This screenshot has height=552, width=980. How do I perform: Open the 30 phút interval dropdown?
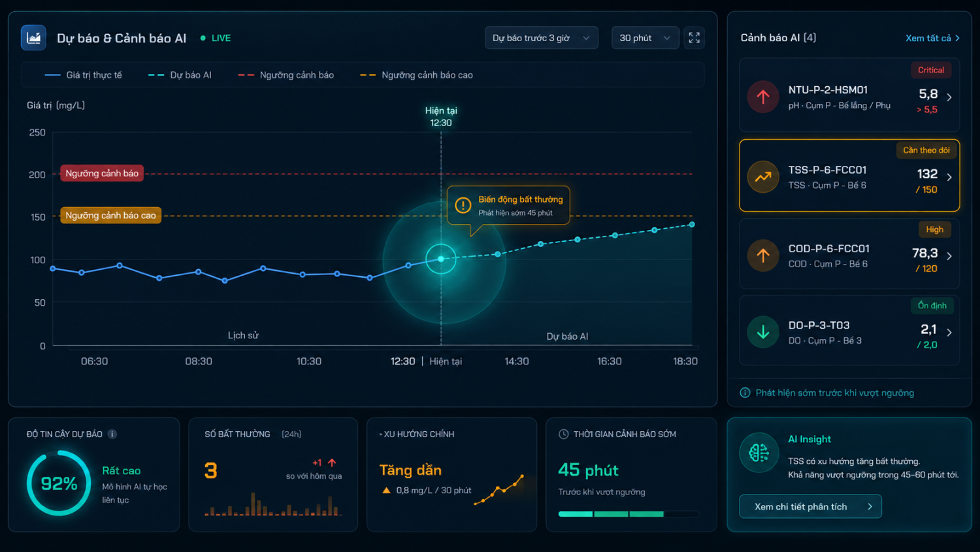tap(645, 38)
